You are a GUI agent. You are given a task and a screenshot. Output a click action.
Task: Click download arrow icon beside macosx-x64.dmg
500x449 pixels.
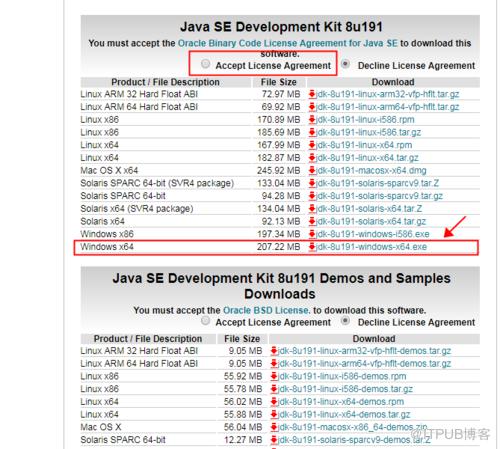[312, 170]
